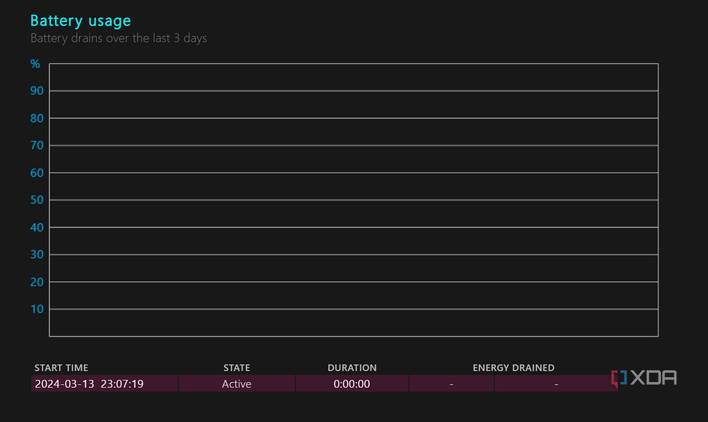This screenshot has width=708, height=422.
Task: Click the 50 label on the percent axis
Action: click(37, 200)
